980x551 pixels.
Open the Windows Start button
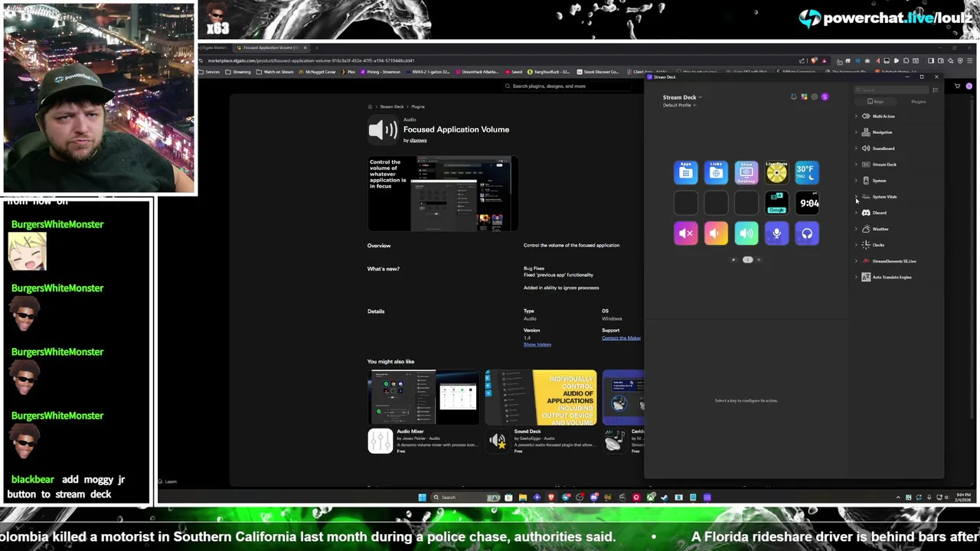click(422, 497)
